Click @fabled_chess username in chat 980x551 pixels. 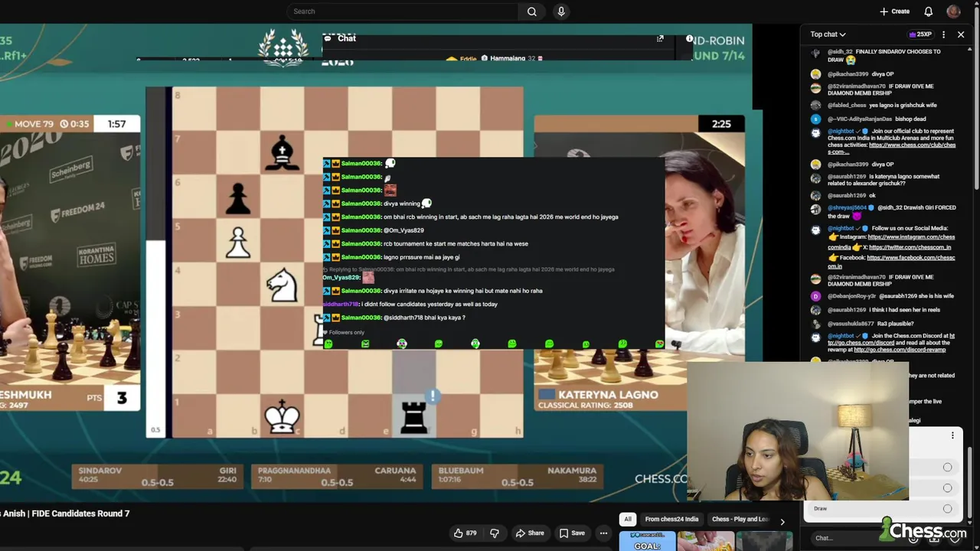(x=847, y=105)
